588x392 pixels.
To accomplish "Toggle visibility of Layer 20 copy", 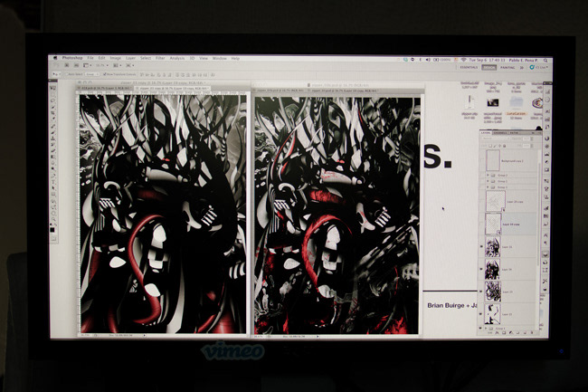I will tap(482, 202).
